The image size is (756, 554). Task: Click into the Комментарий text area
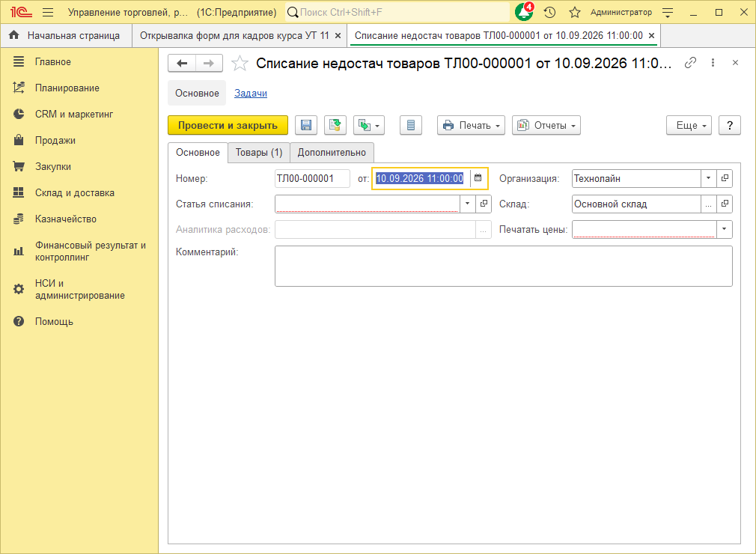click(503, 267)
